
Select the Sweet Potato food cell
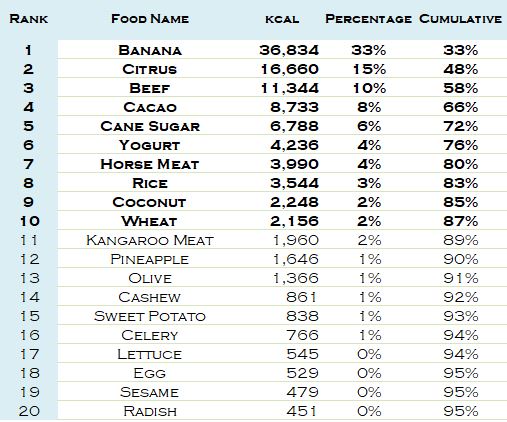pos(150,316)
